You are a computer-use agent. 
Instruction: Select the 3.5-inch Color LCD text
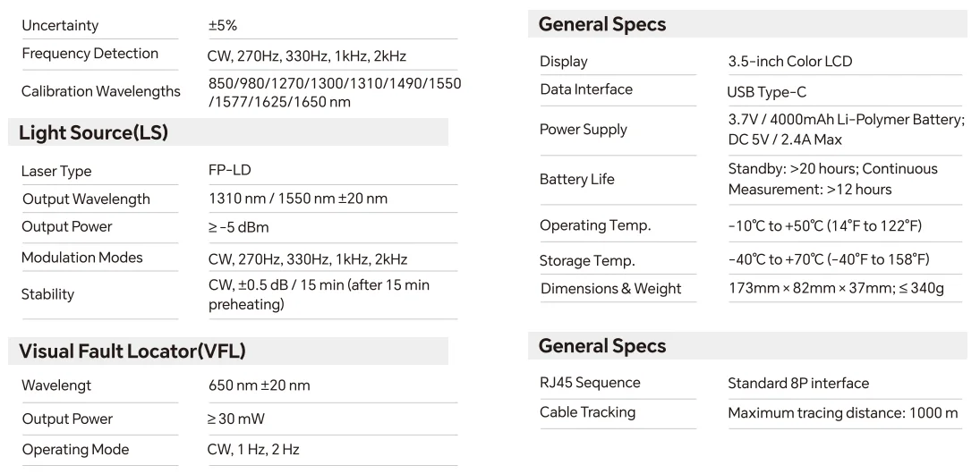coord(790,61)
